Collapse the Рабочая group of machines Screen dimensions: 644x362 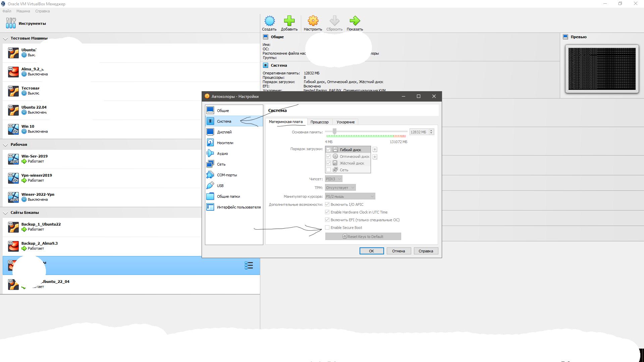pos(5,145)
